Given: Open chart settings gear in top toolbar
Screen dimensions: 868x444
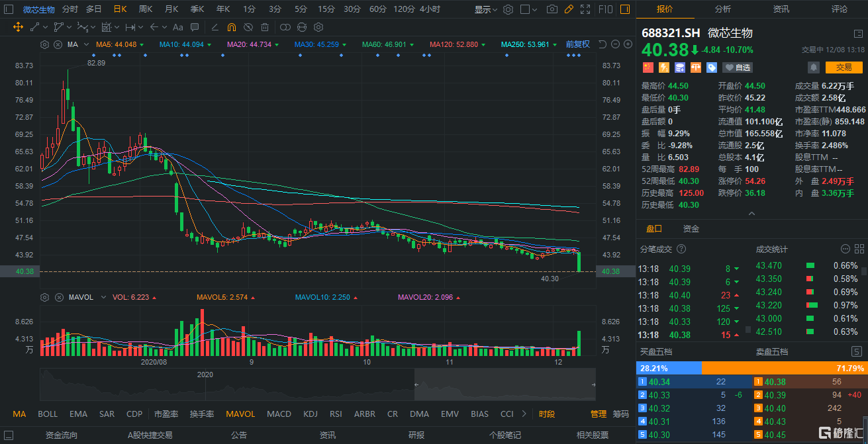Looking at the screenshot, I should 508,9.
